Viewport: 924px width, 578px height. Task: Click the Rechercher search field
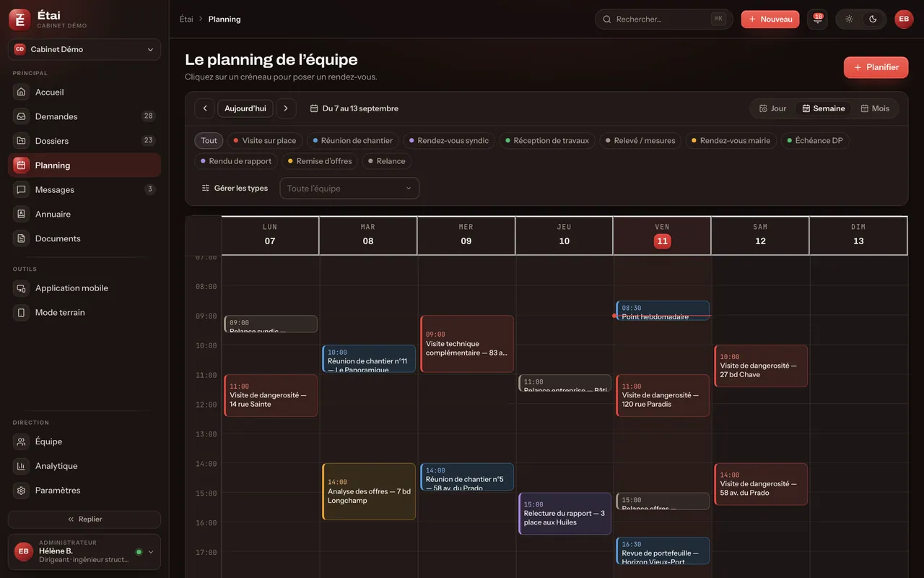click(664, 19)
